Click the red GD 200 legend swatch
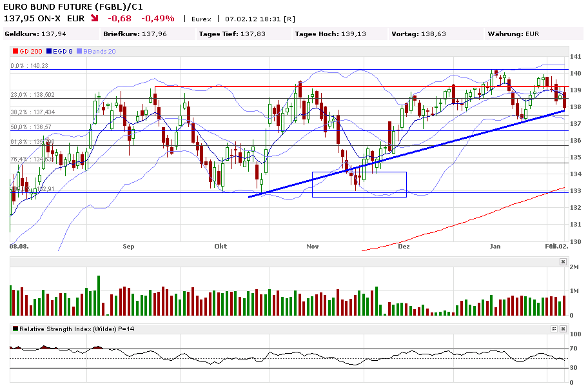588x386 pixels. 15,51
